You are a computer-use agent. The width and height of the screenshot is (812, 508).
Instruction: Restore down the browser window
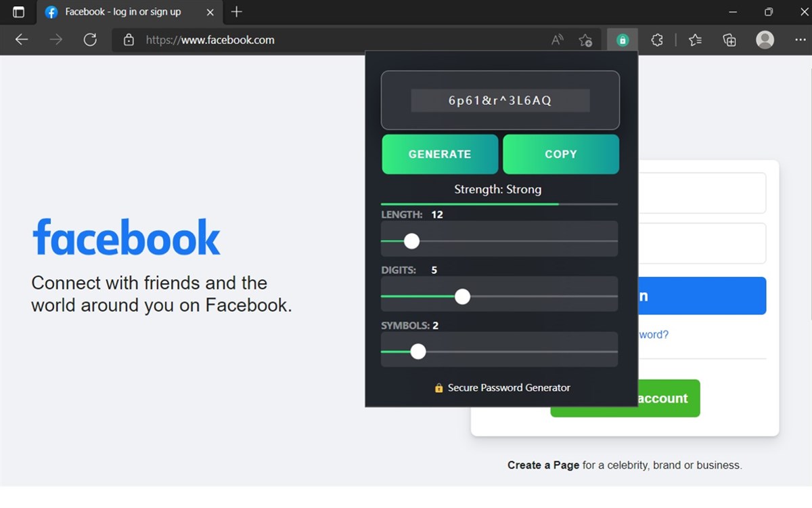point(768,12)
